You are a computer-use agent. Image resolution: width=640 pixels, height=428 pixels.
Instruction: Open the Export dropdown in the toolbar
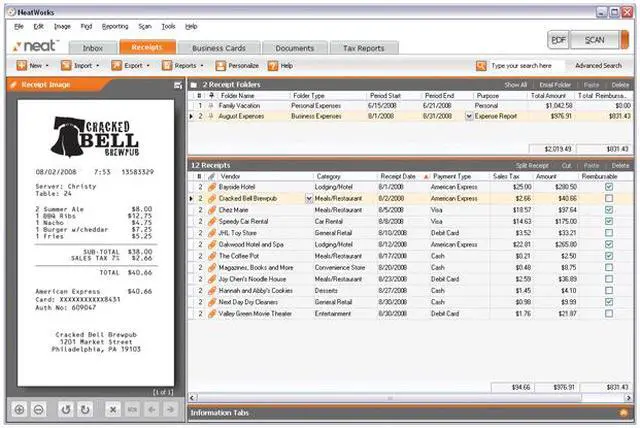pyautogui.click(x=131, y=66)
